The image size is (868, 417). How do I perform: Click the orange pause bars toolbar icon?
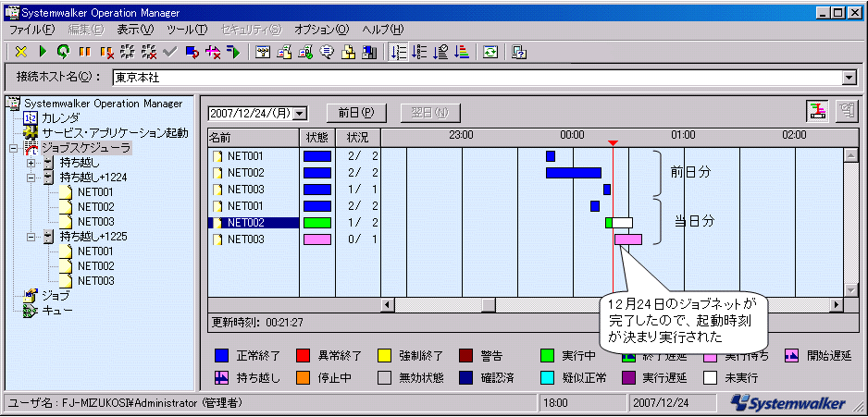coord(85,52)
